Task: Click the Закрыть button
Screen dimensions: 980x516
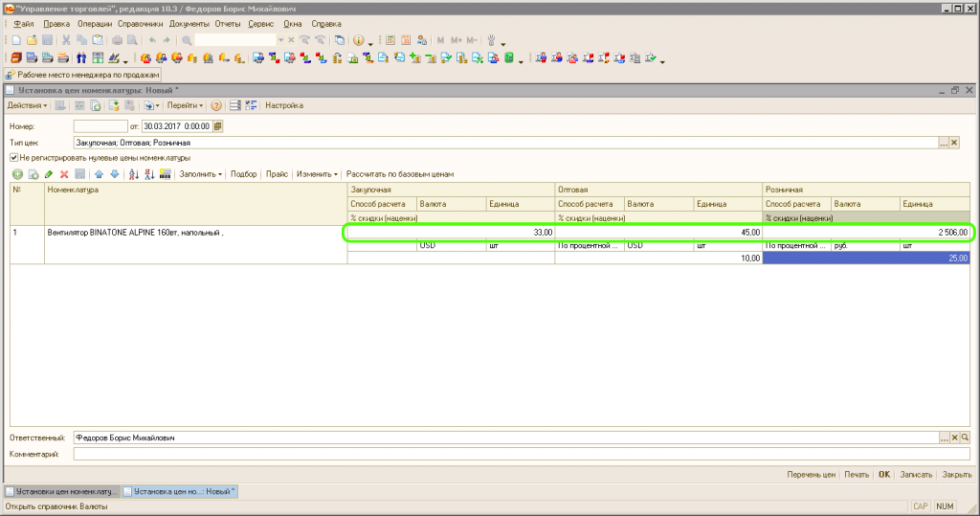Action: 957,475
